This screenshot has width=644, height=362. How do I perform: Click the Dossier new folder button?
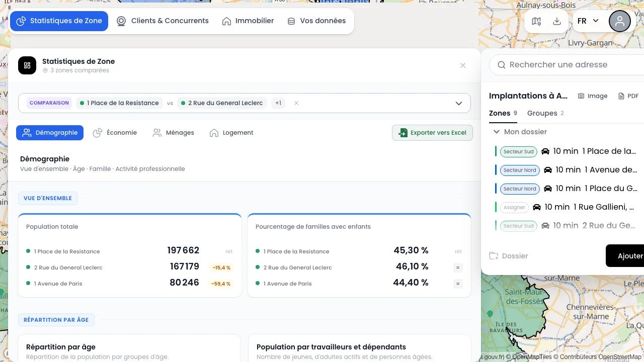tap(509, 256)
